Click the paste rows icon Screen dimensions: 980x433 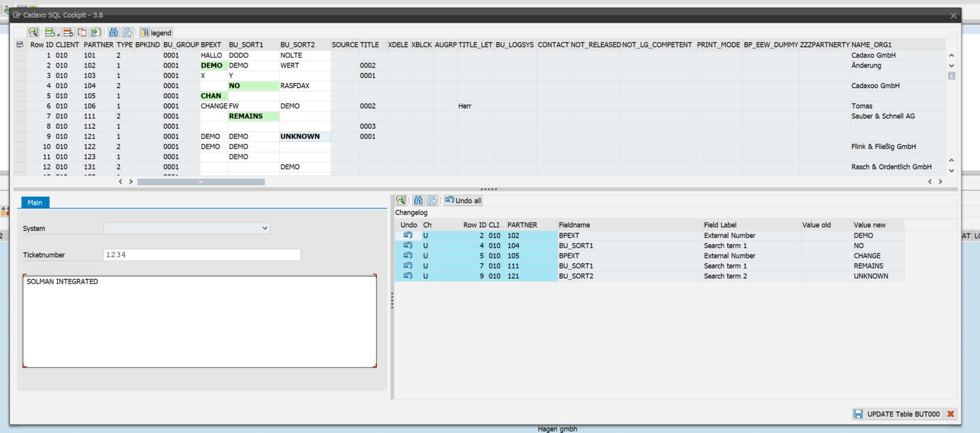tap(96, 33)
